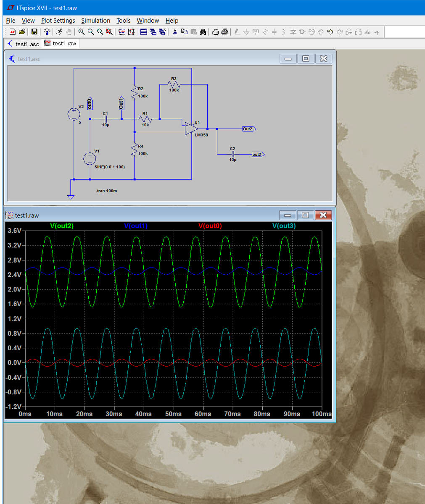Open the Simulation menu
Image resolution: width=425 pixels, height=504 pixels.
(x=96, y=21)
